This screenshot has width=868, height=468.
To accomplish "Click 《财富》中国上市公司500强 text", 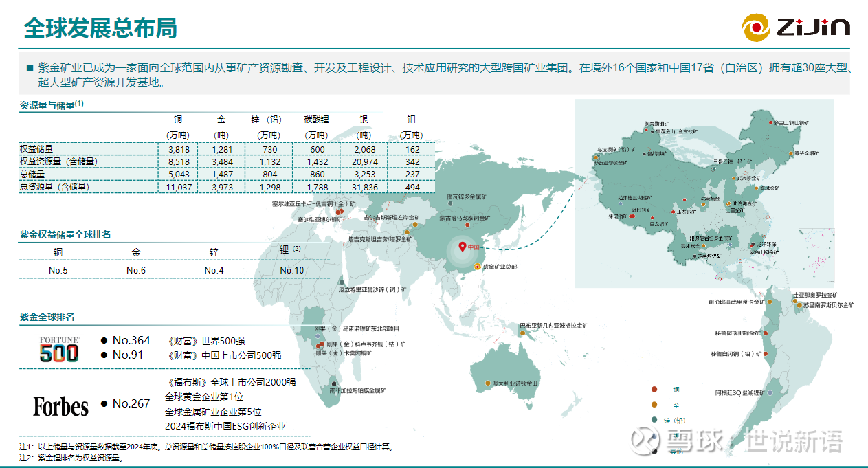I will [x=224, y=355].
